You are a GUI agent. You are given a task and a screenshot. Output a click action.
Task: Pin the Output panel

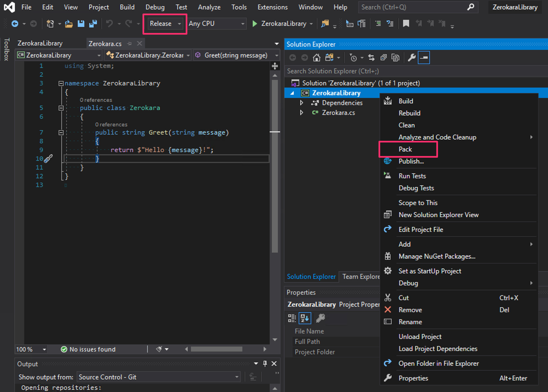point(265,364)
